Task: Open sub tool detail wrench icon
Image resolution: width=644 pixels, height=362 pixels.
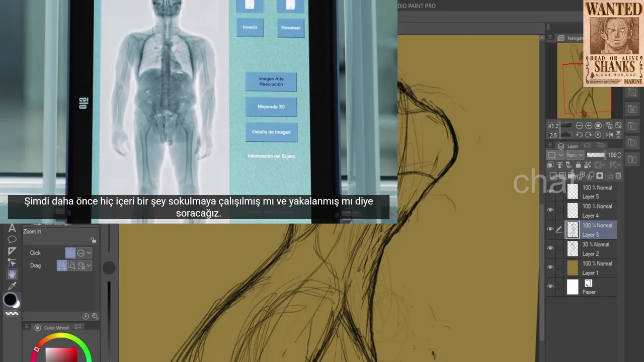Action: pos(95,316)
